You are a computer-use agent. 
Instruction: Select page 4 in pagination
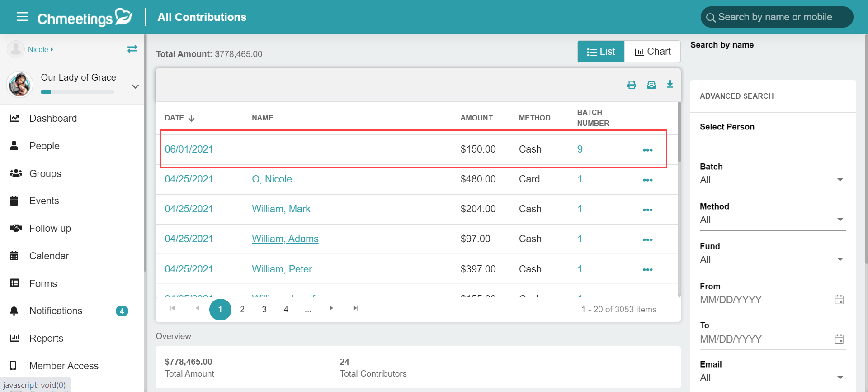pos(286,310)
